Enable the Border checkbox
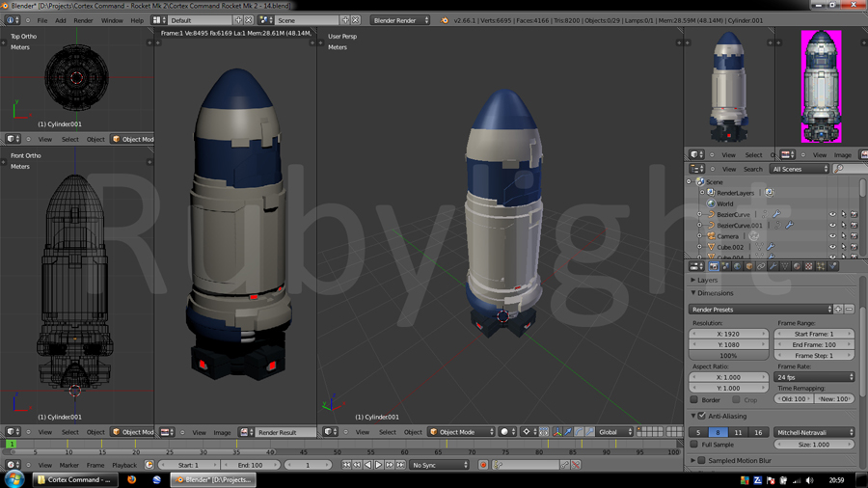The image size is (868, 488). pyautogui.click(x=694, y=399)
